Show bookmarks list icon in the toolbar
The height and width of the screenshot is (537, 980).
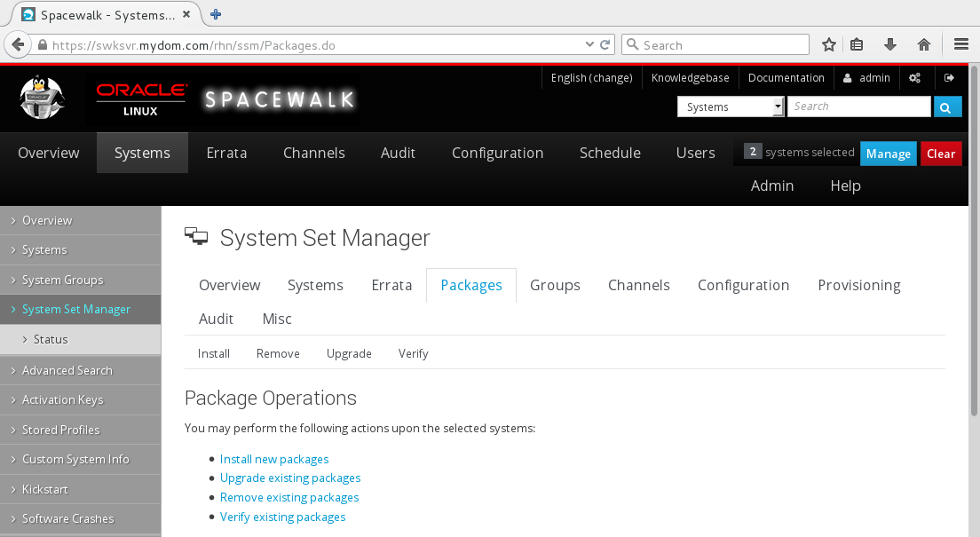pos(857,45)
